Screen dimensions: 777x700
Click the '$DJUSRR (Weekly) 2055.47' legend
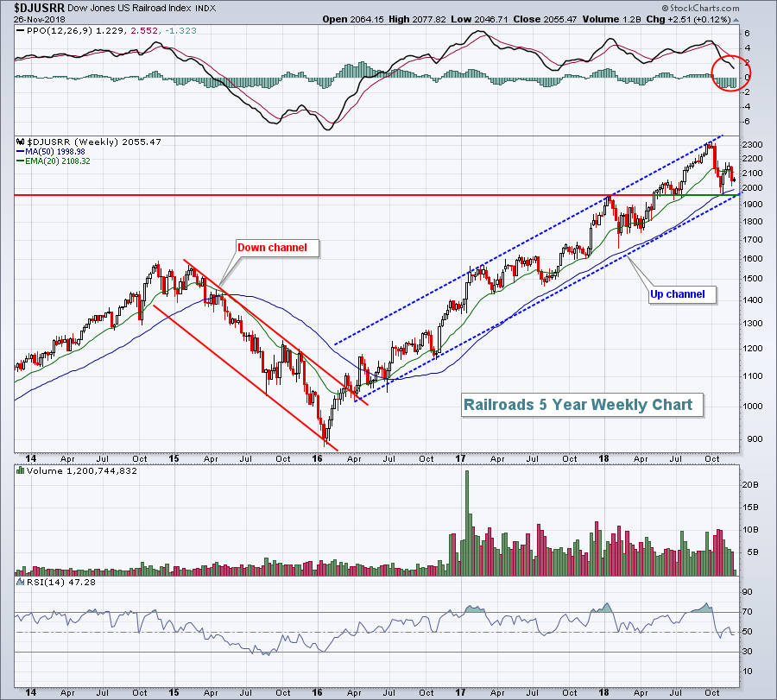(93, 142)
